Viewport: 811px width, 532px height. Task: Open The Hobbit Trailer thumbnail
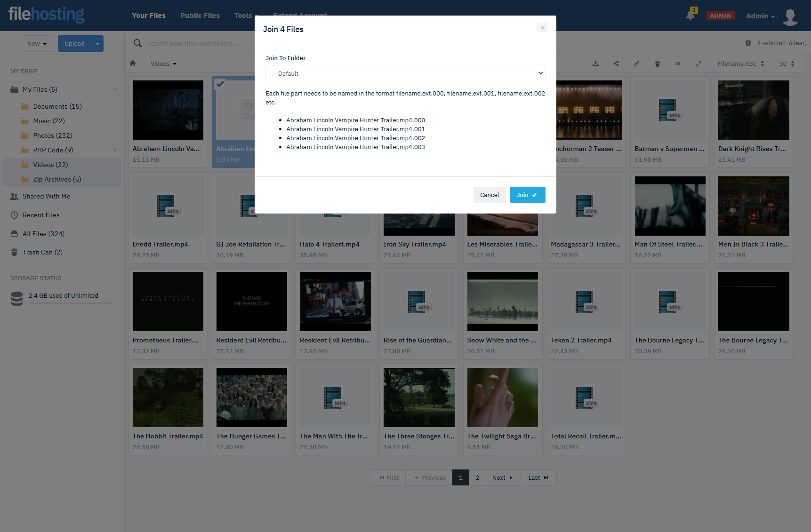168,397
